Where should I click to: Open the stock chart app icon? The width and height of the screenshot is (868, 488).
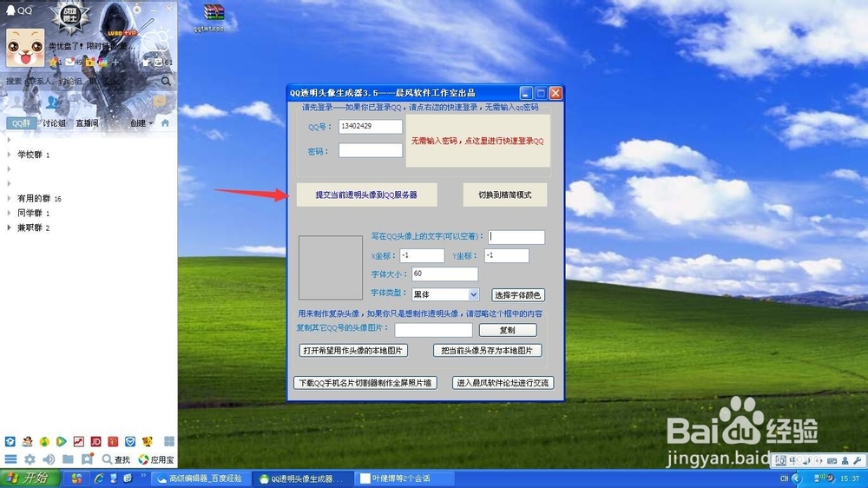(x=79, y=441)
